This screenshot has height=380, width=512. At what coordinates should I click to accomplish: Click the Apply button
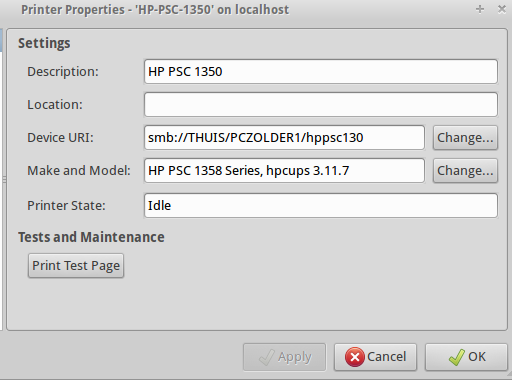pos(284,357)
